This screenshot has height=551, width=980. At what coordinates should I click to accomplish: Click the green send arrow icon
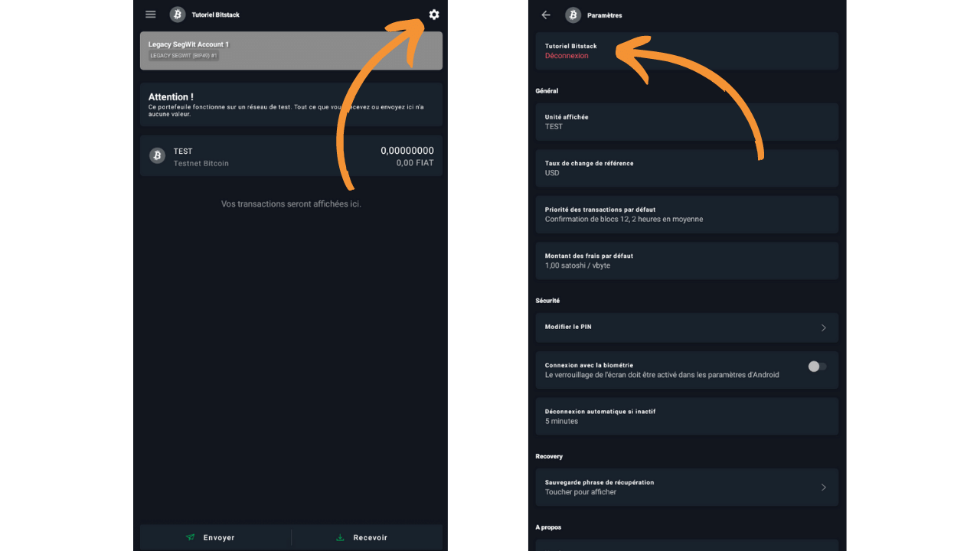(x=190, y=537)
